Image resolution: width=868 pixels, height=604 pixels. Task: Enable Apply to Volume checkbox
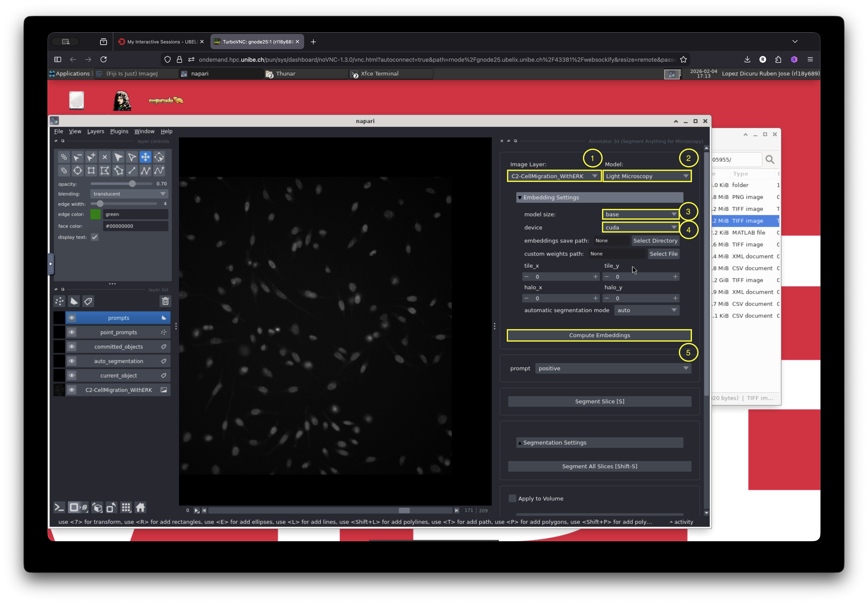[512, 499]
